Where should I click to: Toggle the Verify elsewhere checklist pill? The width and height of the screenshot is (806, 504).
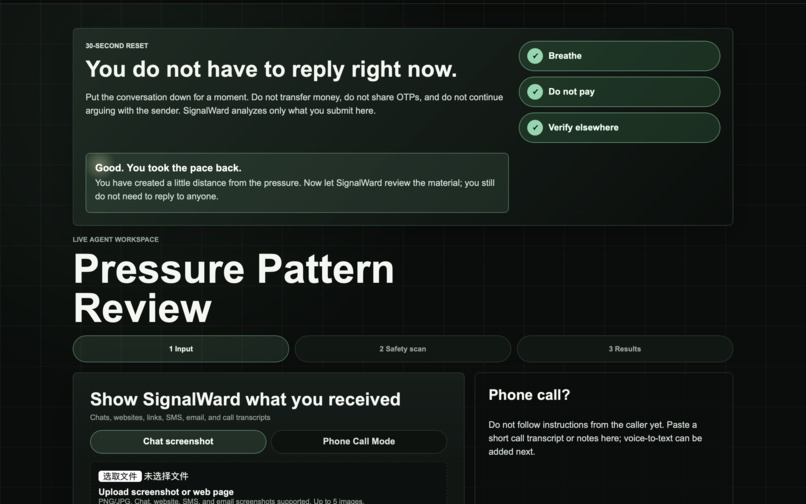tap(619, 128)
